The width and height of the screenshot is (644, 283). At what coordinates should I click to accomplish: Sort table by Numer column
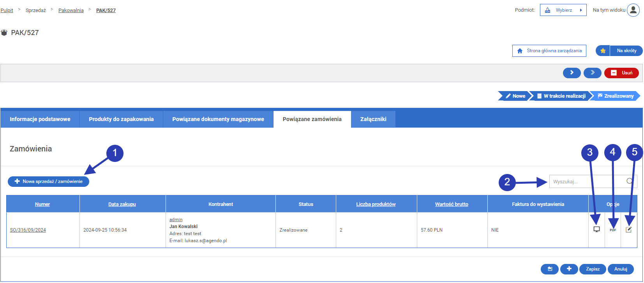click(42, 204)
